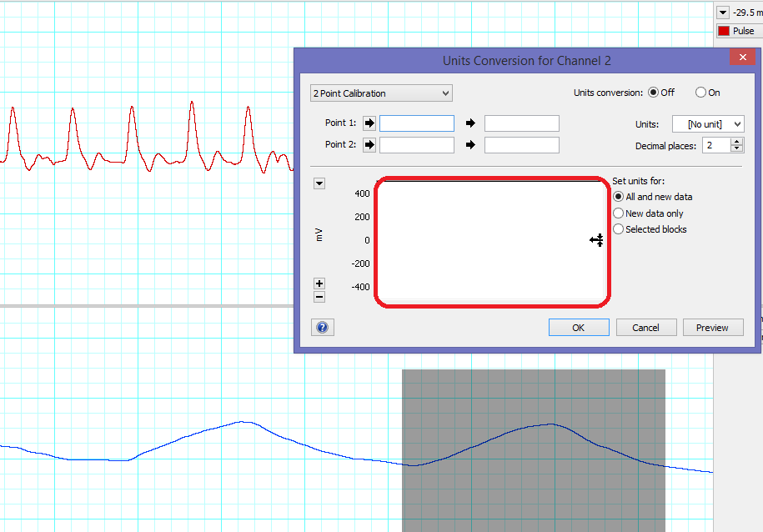Open the help question mark icon

point(323,328)
